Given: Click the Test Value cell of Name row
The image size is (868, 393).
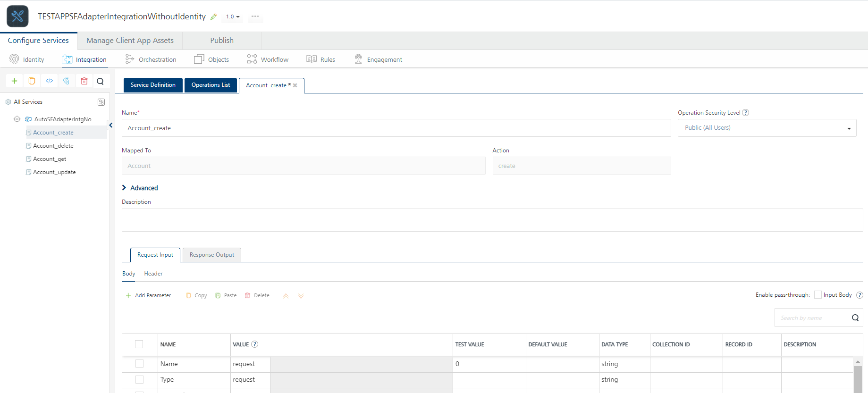Looking at the screenshot, I should [x=489, y=364].
